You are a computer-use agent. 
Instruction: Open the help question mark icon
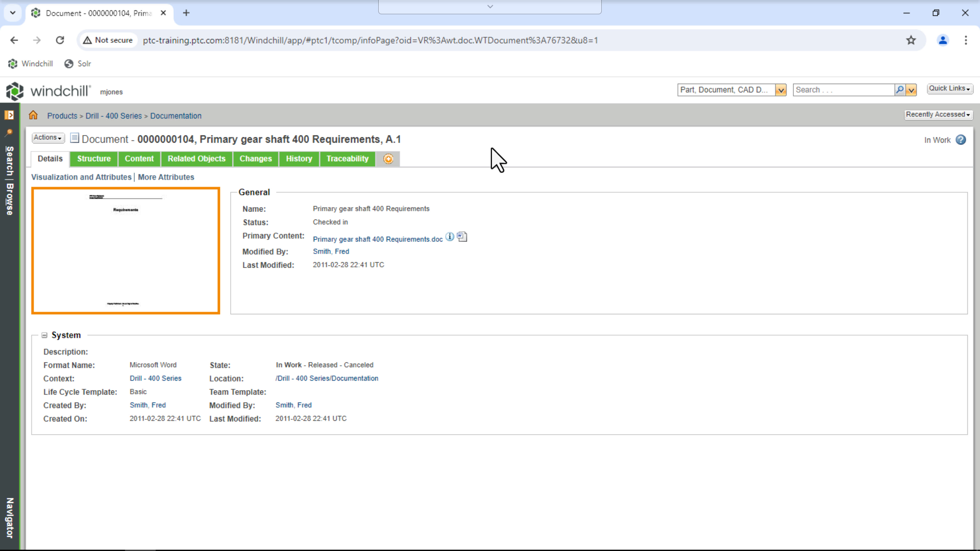tap(961, 140)
